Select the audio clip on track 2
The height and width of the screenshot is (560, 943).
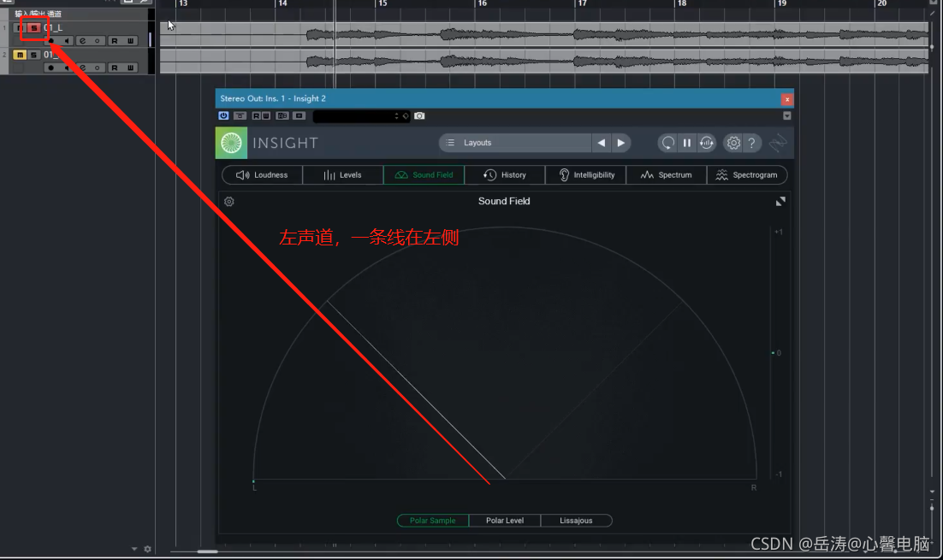544,61
